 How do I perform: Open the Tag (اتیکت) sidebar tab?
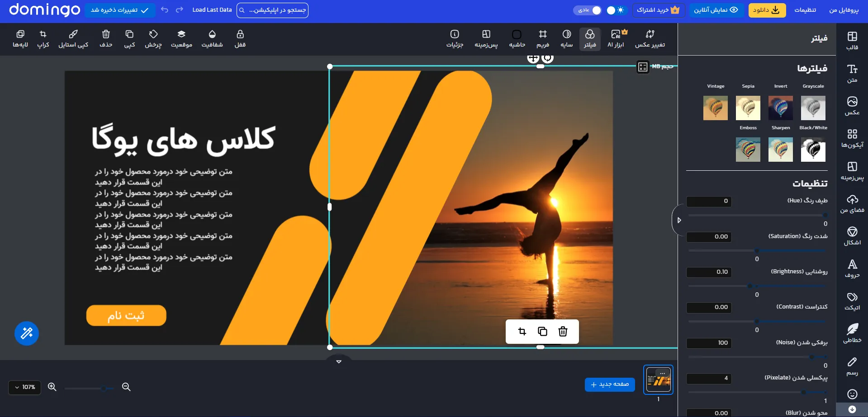852,301
